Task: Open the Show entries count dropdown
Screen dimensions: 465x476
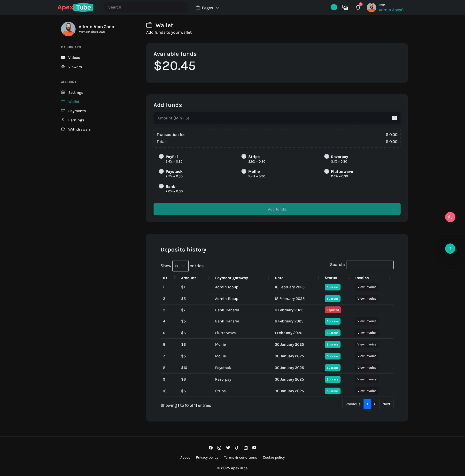Action: pos(180,266)
